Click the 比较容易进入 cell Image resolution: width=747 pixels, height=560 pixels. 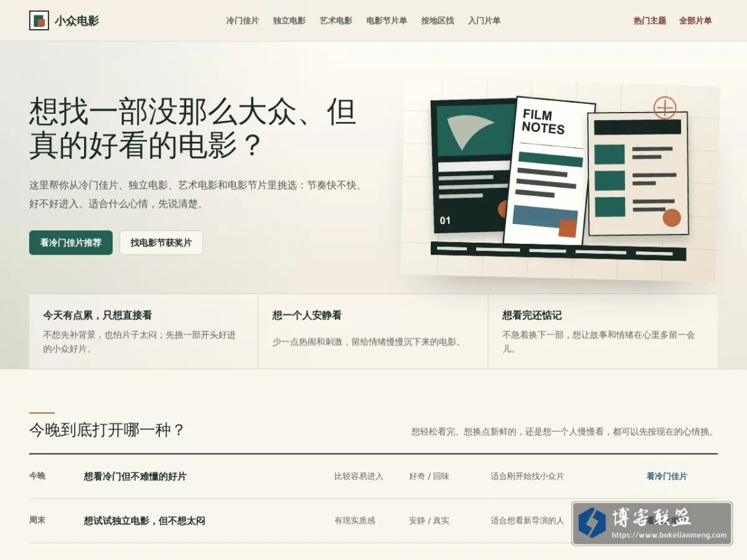tap(359, 477)
